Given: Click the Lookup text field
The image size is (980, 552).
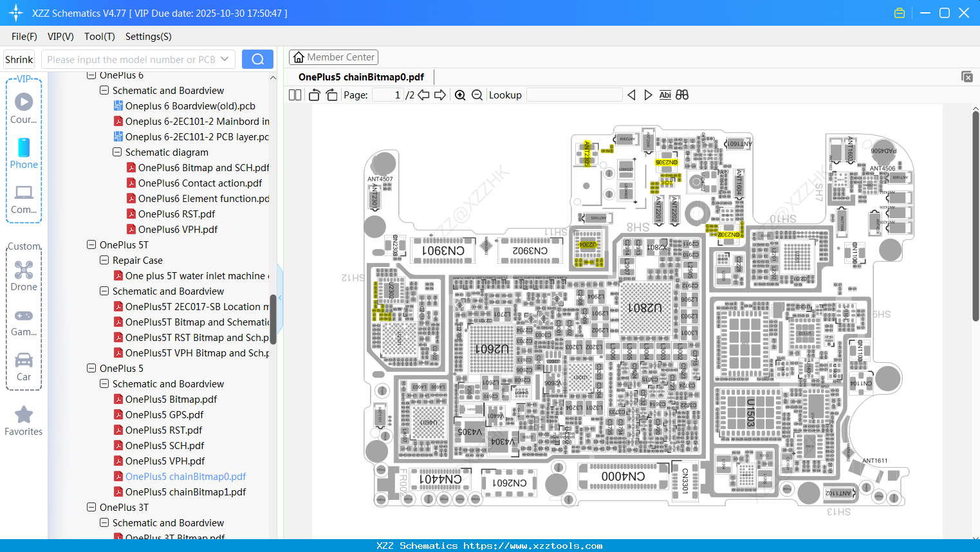Looking at the screenshot, I should tap(574, 95).
